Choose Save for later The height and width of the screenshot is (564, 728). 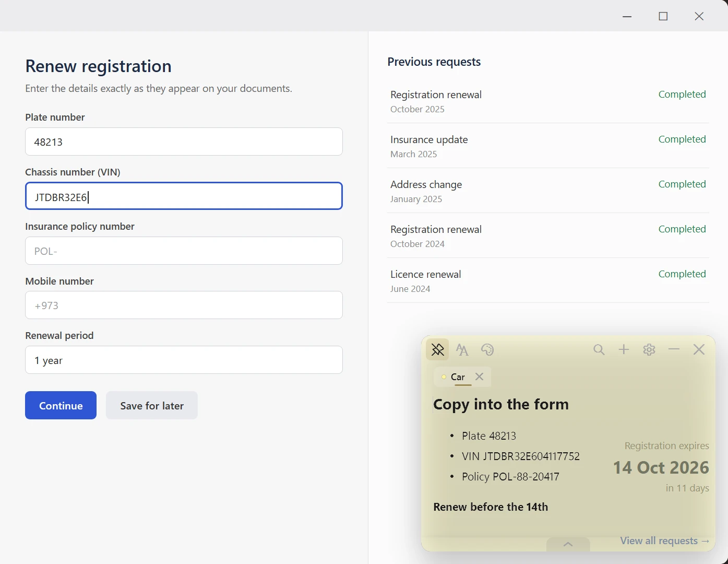coord(152,405)
